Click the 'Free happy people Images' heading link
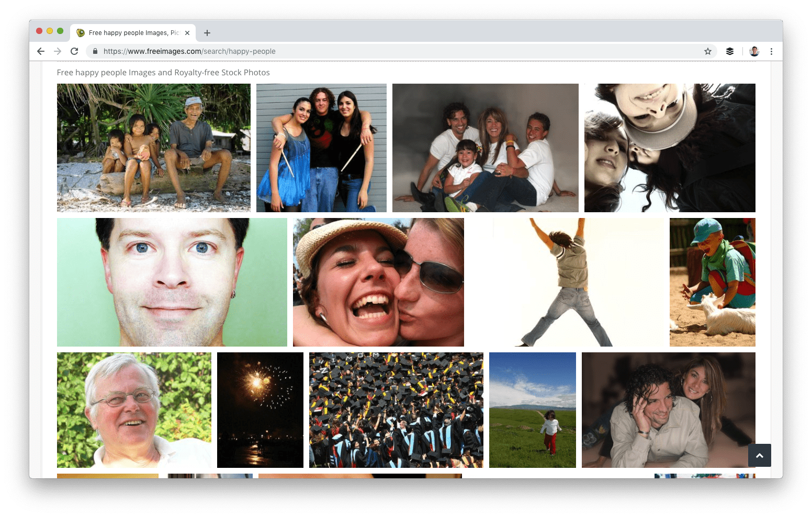The image size is (812, 517). pos(163,72)
